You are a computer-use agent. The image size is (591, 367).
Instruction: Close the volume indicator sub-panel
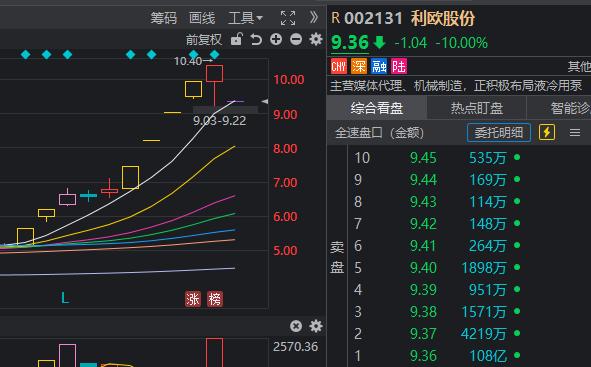pos(296,326)
